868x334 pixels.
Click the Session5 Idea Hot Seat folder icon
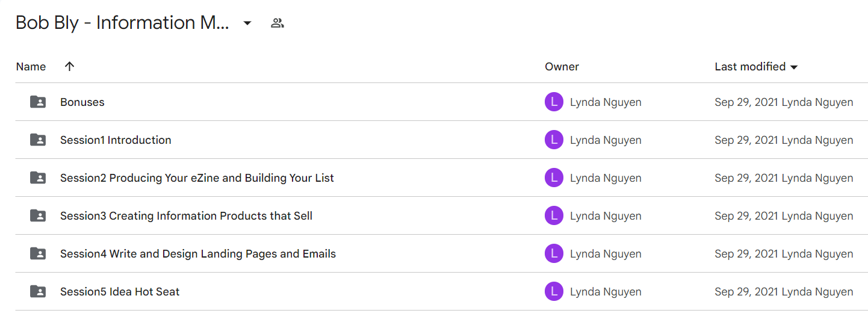tap(38, 291)
